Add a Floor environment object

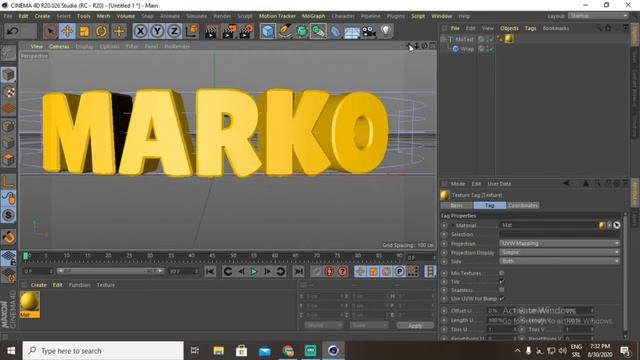352,31
